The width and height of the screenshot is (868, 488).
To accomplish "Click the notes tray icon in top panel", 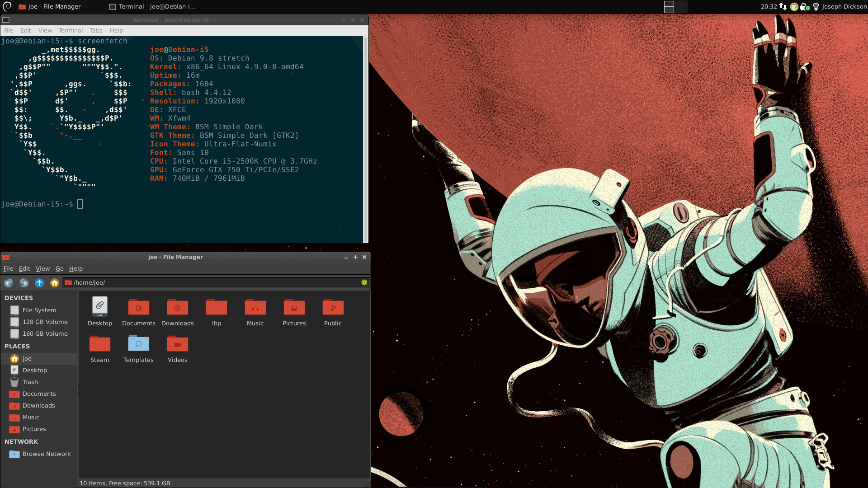I will [794, 7].
